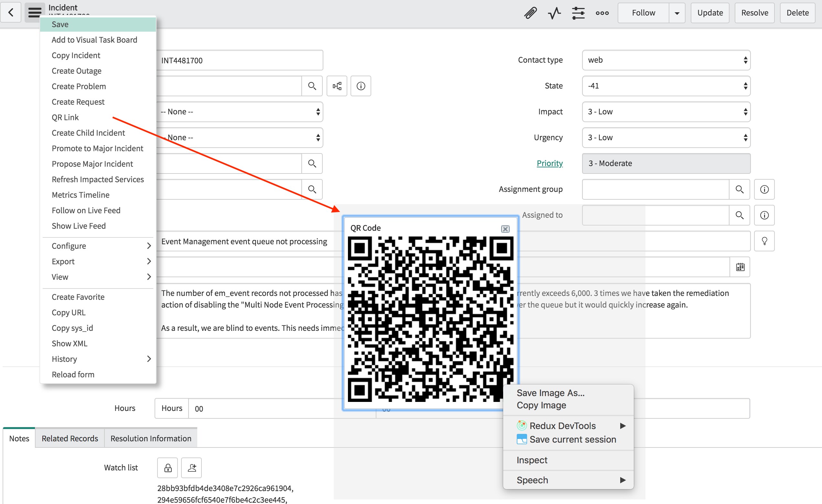Choose Inspect from context menu
Image resolution: width=822 pixels, height=504 pixels.
click(x=568, y=460)
